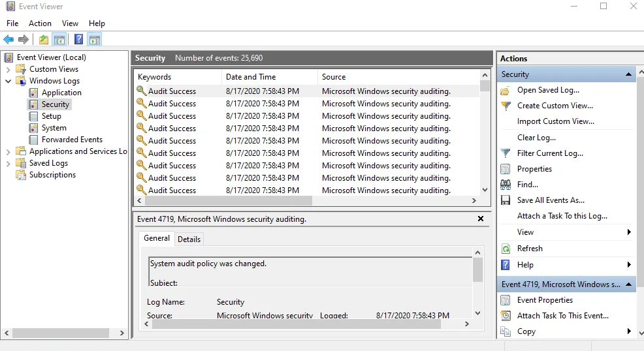Image resolution: width=644 pixels, height=351 pixels.
Task: Click the blue Help toolbar icon
Action: tap(78, 39)
